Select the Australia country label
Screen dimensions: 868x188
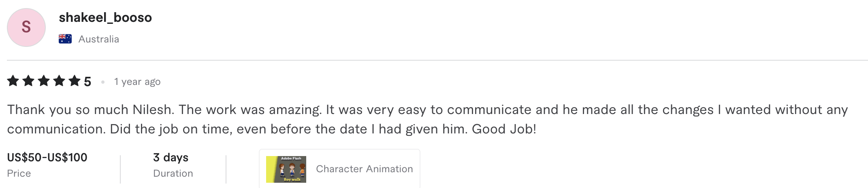[x=99, y=39]
